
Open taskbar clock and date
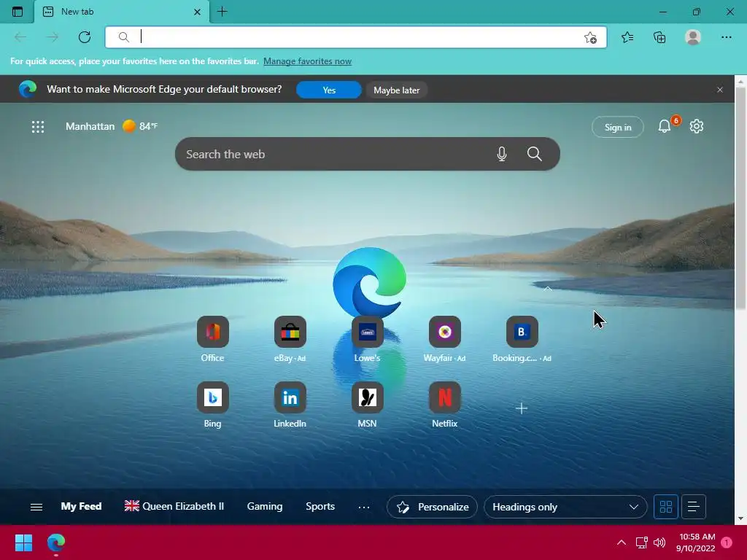[695, 542]
